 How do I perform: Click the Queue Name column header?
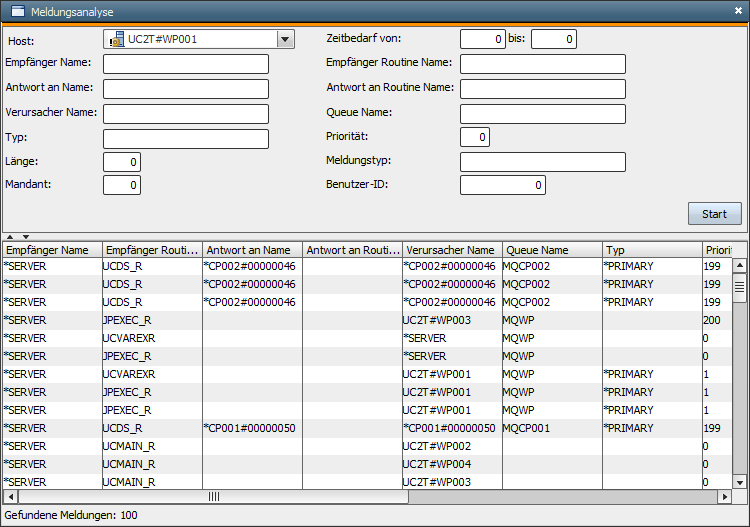(x=550, y=250)
